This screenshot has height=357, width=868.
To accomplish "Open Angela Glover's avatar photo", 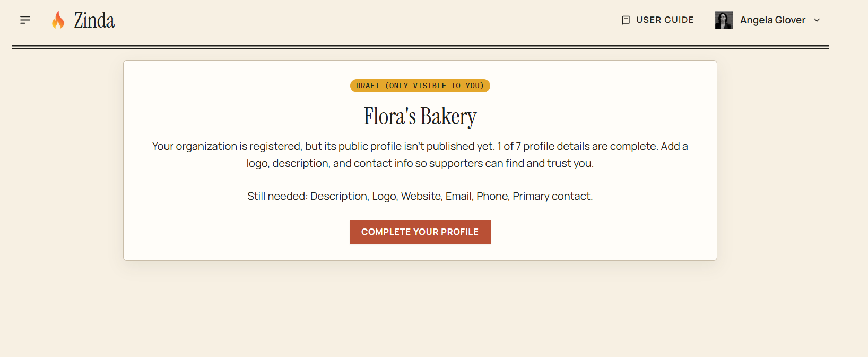I will (724, 20).
